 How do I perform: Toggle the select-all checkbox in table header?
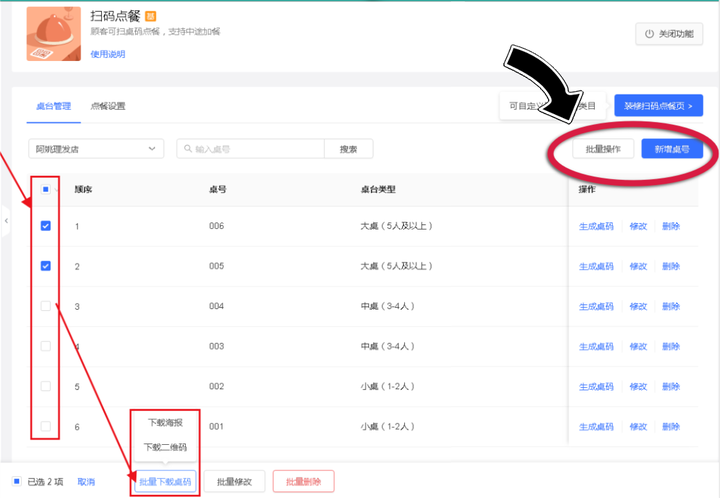click(x=46, y=188)
